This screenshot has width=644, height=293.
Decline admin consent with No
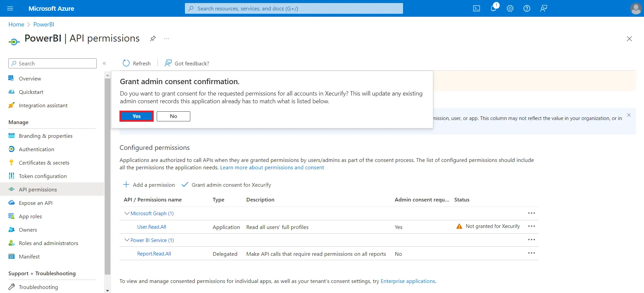(x=173, y=116)
